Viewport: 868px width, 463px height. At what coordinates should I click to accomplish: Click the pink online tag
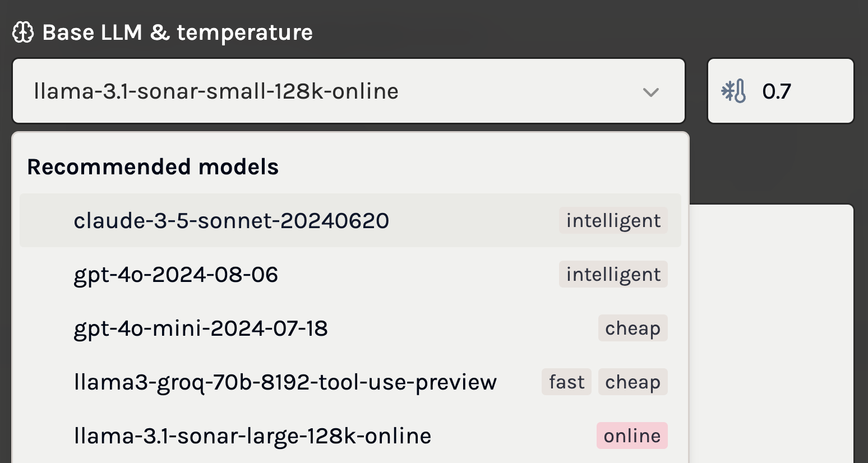tap(632, 436)
